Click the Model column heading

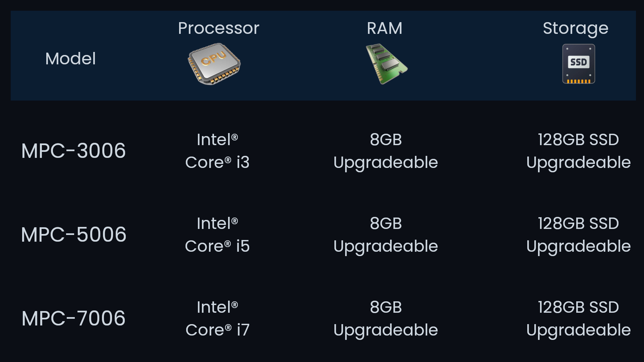pyautogui.click(x=70, y=59)
